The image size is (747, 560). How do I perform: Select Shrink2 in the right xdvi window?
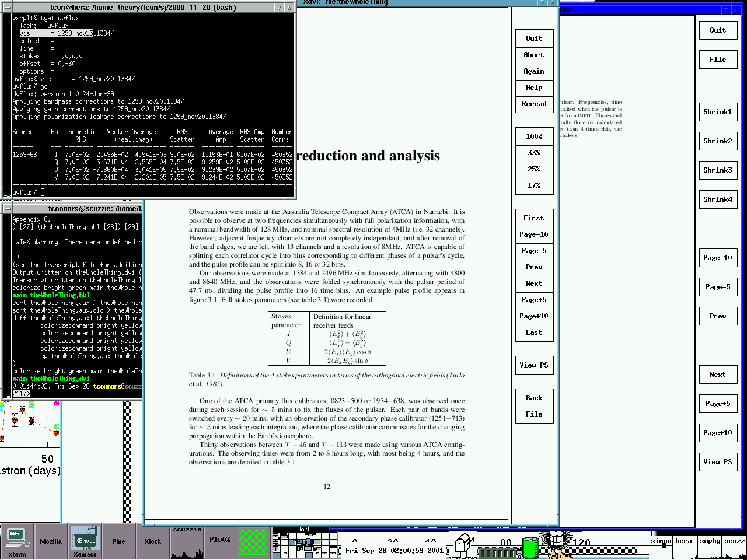[x=718, y=141]
